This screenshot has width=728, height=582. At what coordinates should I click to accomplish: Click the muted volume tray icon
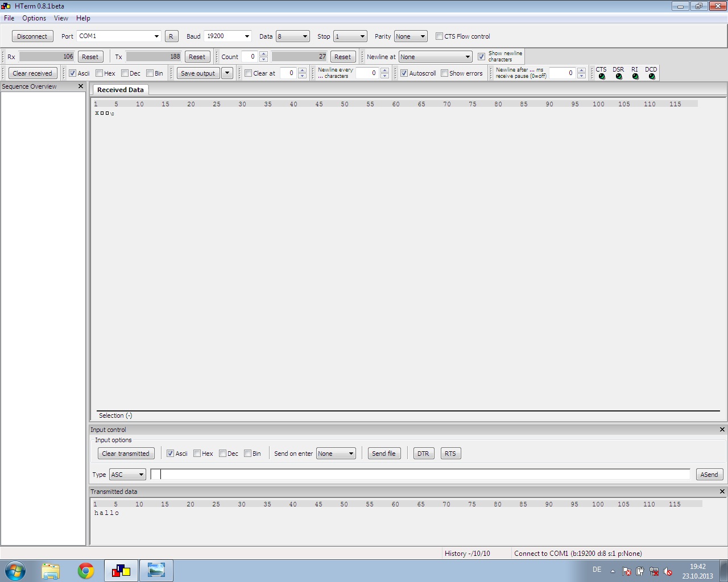pyautogui.click(x=668, y=571)
